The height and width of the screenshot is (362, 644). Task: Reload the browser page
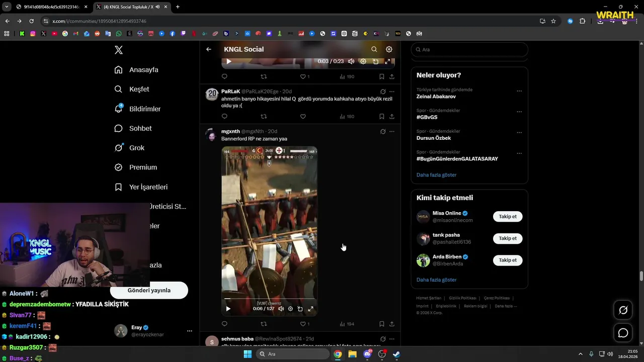coord(31,21)
